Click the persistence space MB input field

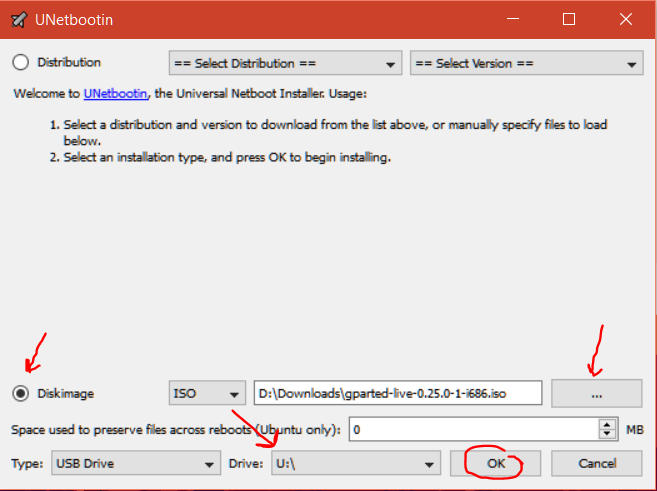point(473,429)
